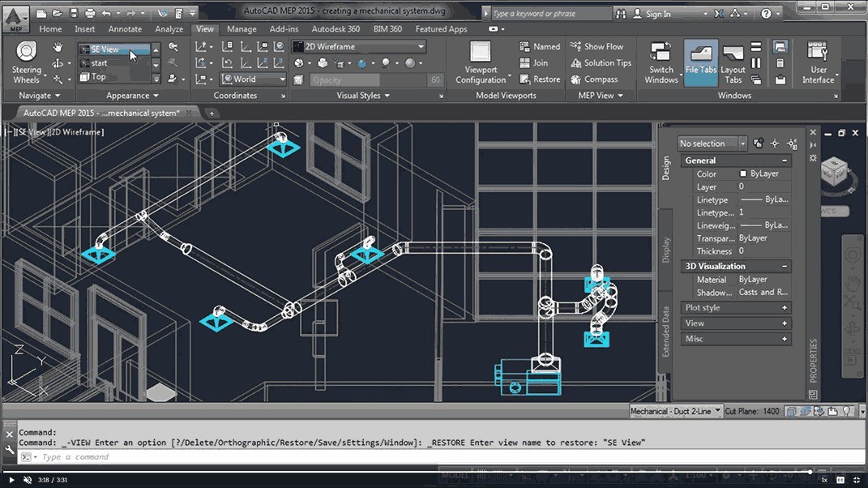Click the Pan hand icon in Navigate
The image size is (868, 488).
pyautogui.click(x=58, y=47)
